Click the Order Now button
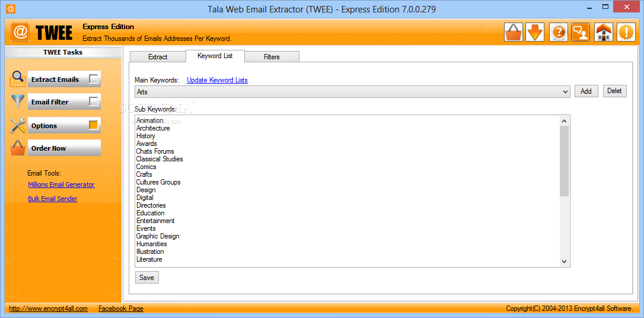This screenshot has height=318, width=644. pos(64,148)
